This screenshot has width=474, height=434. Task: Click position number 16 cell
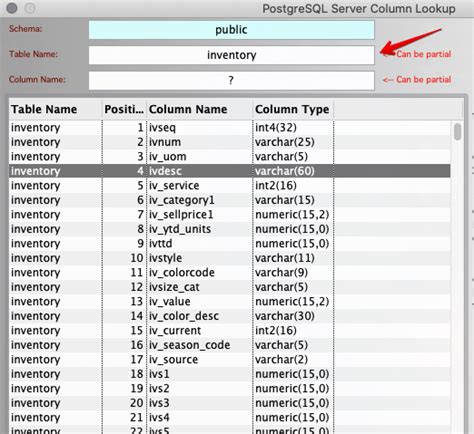(x=124, y=345)
